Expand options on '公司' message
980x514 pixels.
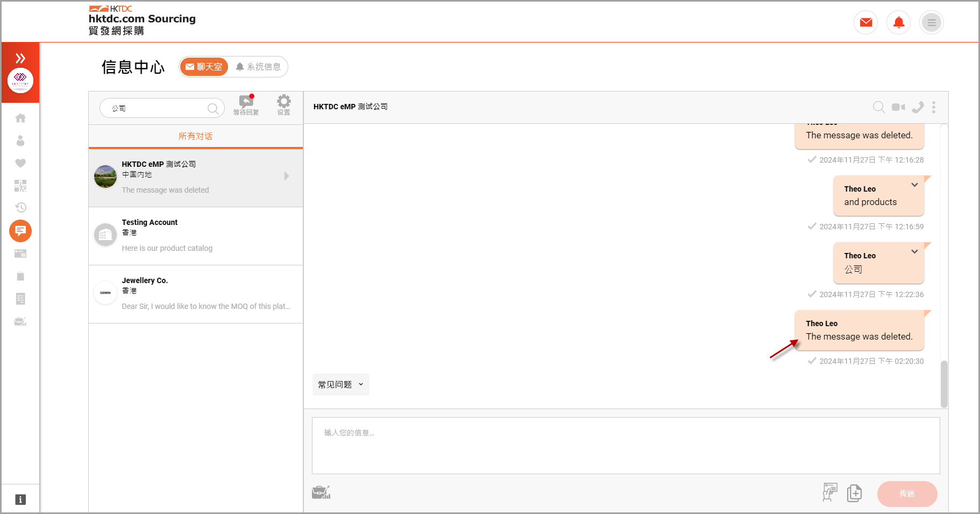click(914, 251)
